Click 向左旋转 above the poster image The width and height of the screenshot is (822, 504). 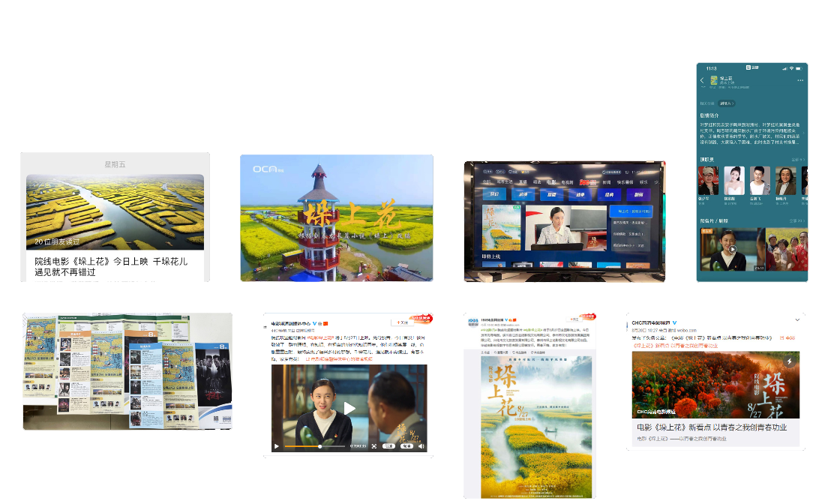[x=520, y=352]
